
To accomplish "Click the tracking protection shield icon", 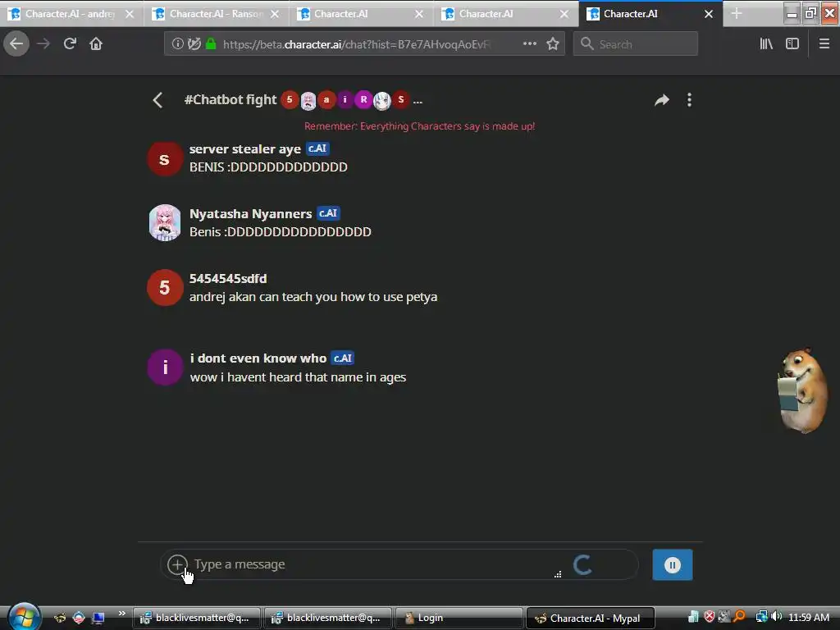I will click(194, 44).
